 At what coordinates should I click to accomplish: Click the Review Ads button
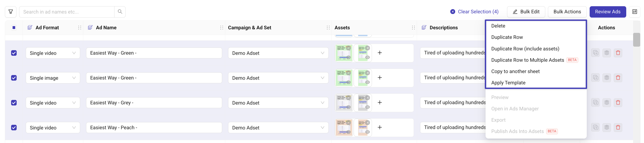tap(607, 12)
